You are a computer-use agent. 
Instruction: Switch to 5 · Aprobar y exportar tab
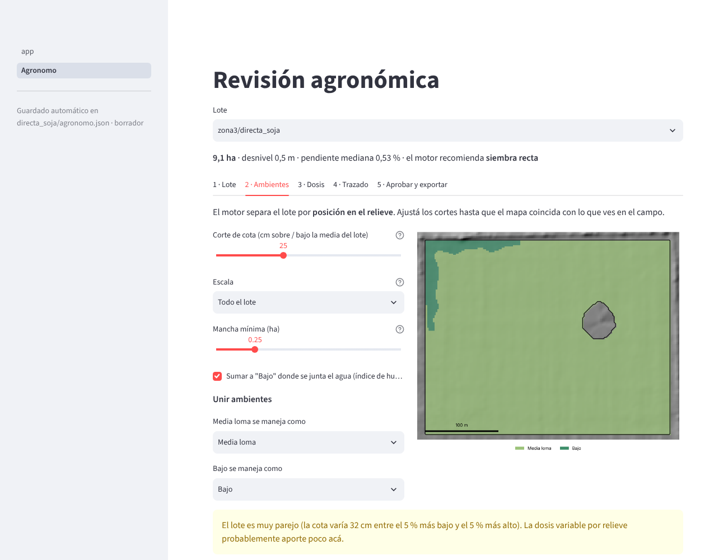[x=412, y=185]
